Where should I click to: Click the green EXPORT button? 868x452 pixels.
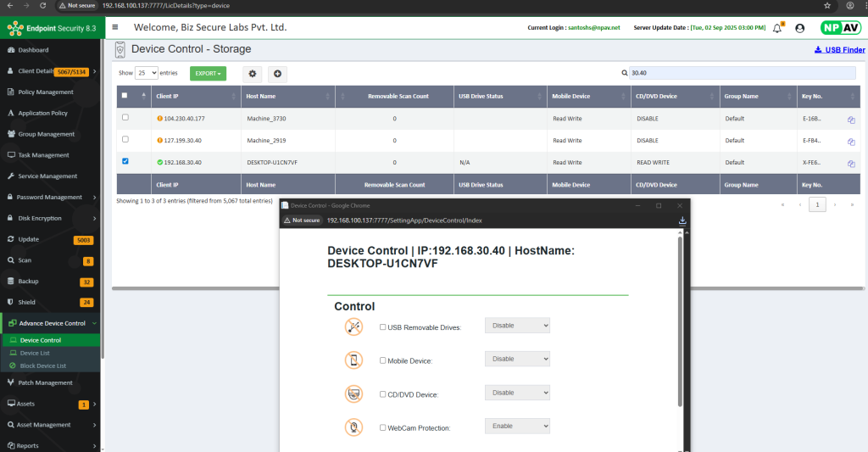click(x=208, y=74)
